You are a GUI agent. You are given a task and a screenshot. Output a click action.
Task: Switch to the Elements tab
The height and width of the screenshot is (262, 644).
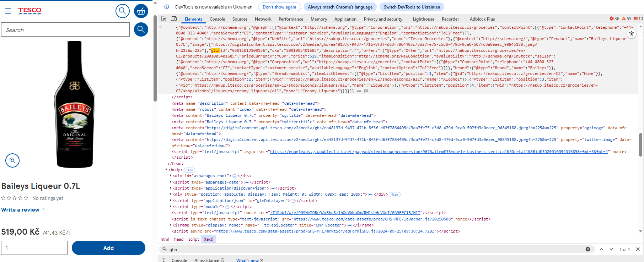(x=193, y=19)
